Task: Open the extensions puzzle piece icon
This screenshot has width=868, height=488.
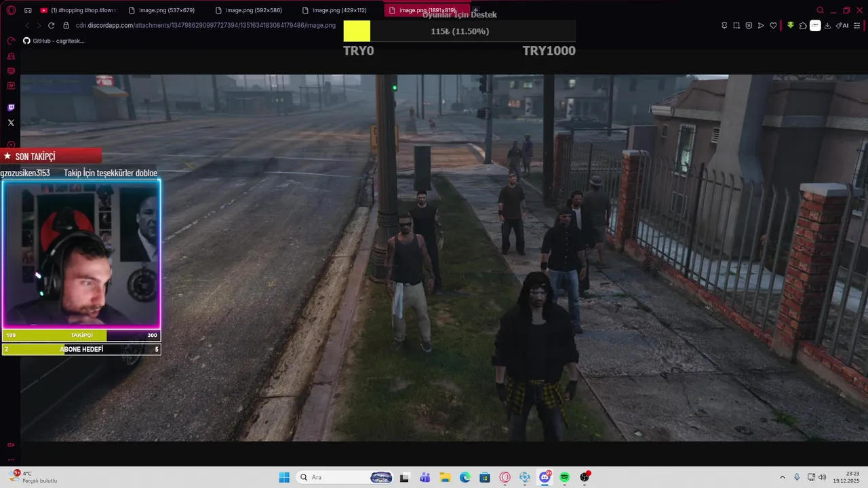Action: (x=803, y=26)
